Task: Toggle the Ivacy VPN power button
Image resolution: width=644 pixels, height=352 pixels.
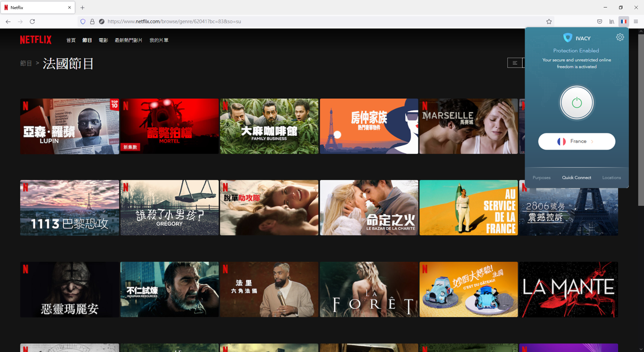Action: click(576, 103)
